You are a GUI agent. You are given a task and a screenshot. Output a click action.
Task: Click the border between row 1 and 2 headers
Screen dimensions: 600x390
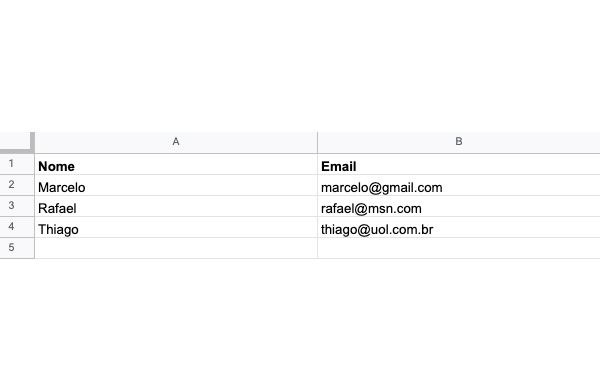[17, 175]
